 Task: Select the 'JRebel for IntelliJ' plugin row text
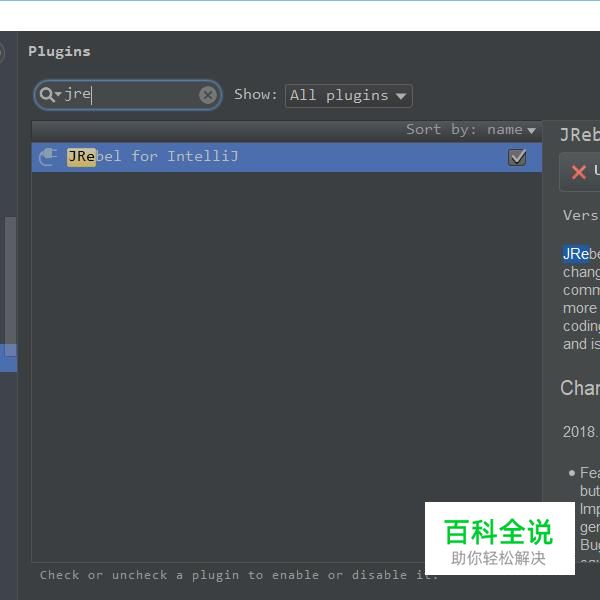point(153,157)
